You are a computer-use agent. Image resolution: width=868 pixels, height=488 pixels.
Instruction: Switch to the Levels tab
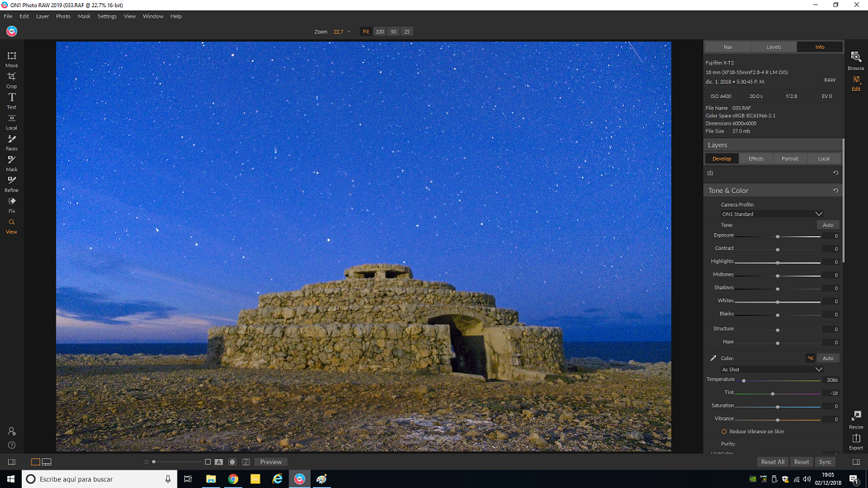pyautogui.click(x=773, y=47)
